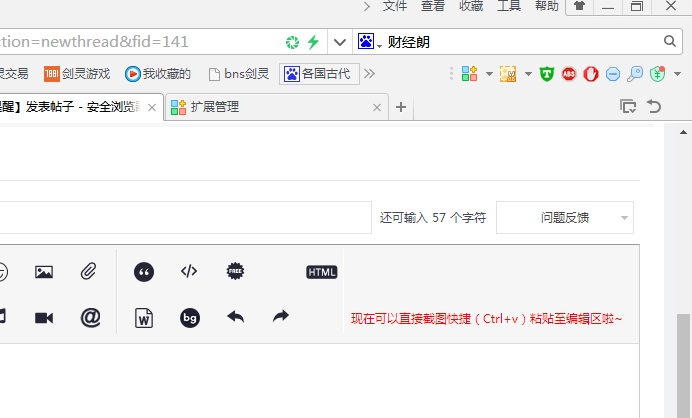Open the 帮助 menu
This screenshot has width=692, height=418.
click(x=547, y=6)
